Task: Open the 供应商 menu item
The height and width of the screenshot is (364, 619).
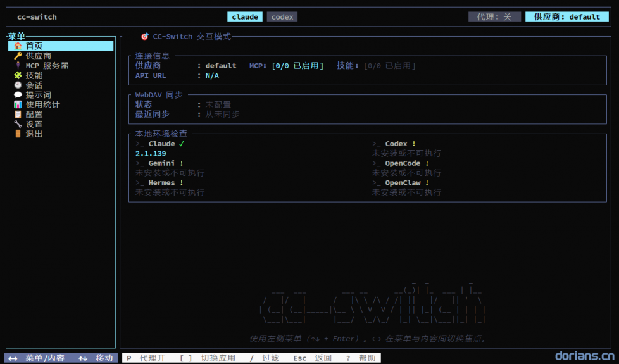Action: pyautogui.click(x=61, y=56)
